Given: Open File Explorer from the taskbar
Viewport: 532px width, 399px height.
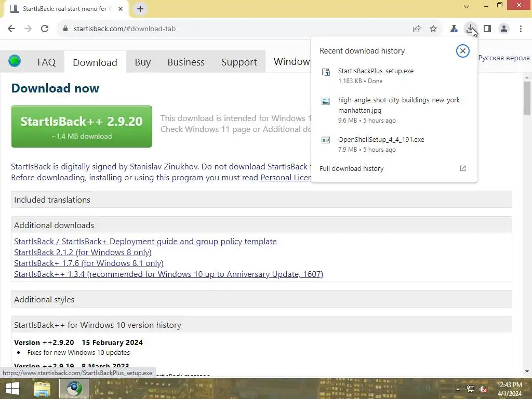Looking at the screenshot, I should point(42,389).
